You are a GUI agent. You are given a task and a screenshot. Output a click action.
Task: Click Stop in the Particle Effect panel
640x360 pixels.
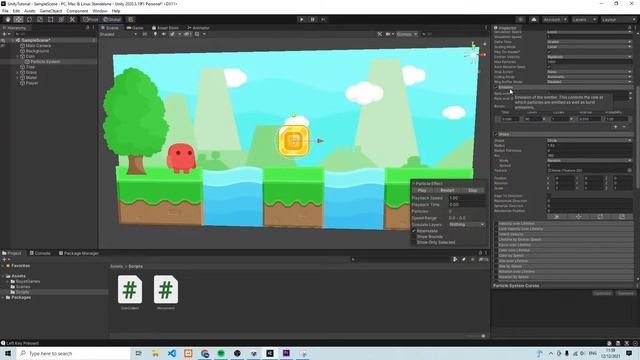(473, 191)
